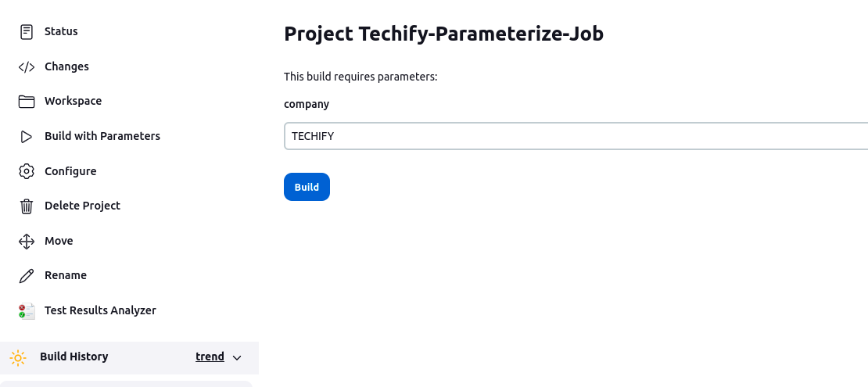
Task: Open the Configure text link
Action: pyautogui.click(x=70, y=171)
